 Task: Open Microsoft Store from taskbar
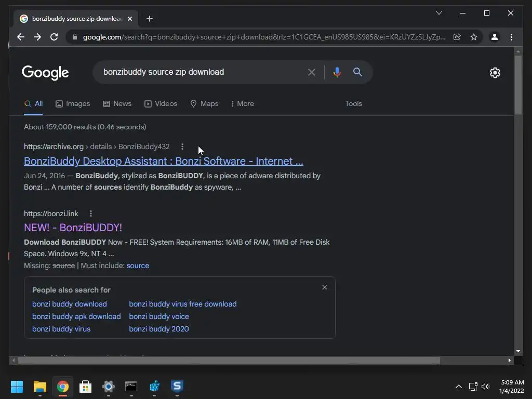click(x=86, y=387)
